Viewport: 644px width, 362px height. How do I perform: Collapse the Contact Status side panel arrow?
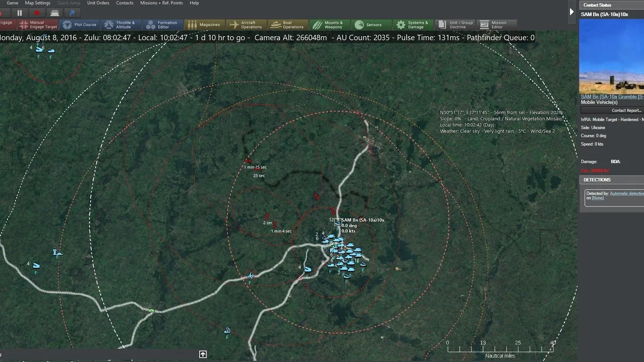pyautogui.click(x=572, y=12)
